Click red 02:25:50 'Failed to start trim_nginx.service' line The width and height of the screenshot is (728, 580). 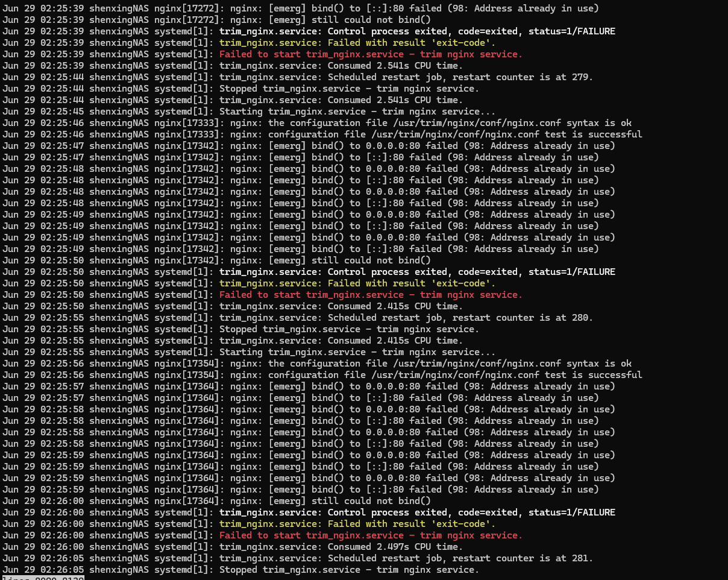click(x=263, y=295)
